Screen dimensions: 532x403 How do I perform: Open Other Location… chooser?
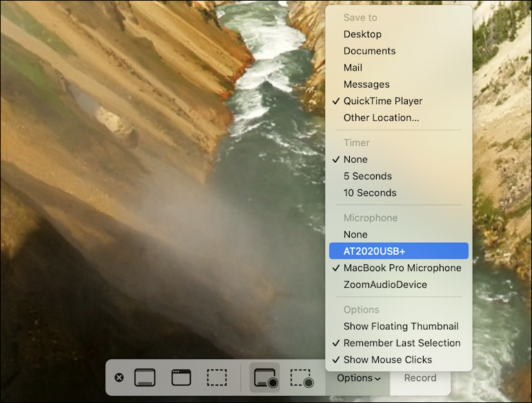(399, 118)
